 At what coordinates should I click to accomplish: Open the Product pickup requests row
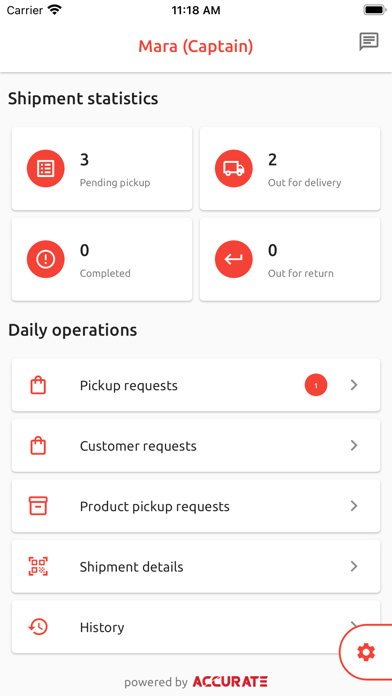pos(196,506)
